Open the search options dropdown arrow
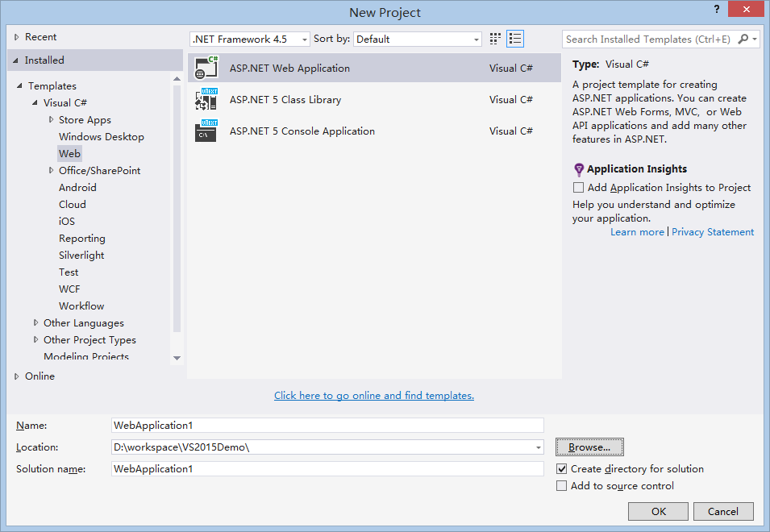770x532 pixels. [755, 39]
